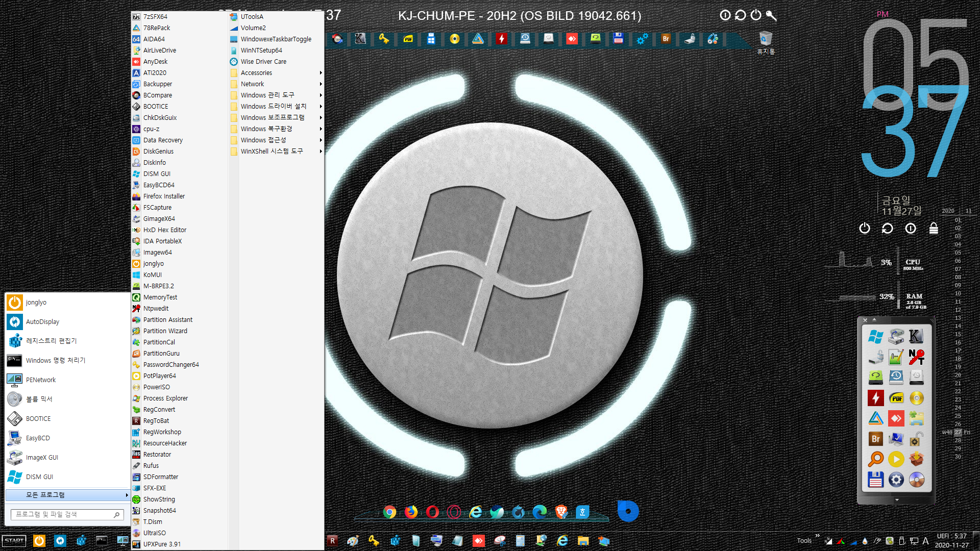This screenshot has width=980, height=551.
Task: Expand the Windows 보조프로그램 folder
Action: pos(276,118)
